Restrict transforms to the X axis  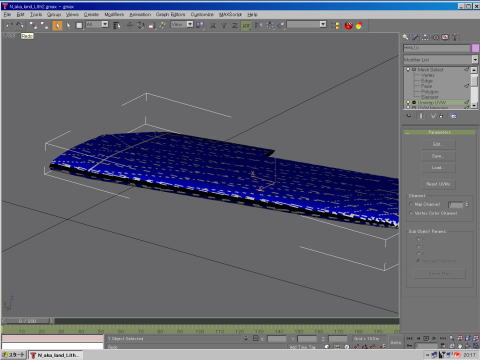click(x=213, y=25)
